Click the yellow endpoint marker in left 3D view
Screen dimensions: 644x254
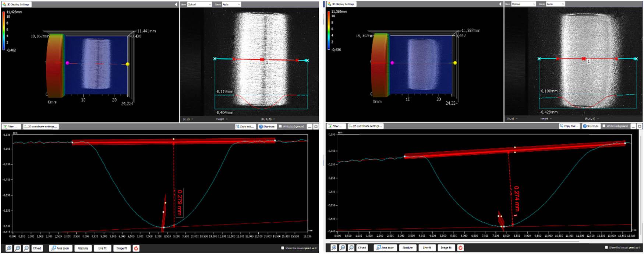pyautogui.click(x=128, y=64)
